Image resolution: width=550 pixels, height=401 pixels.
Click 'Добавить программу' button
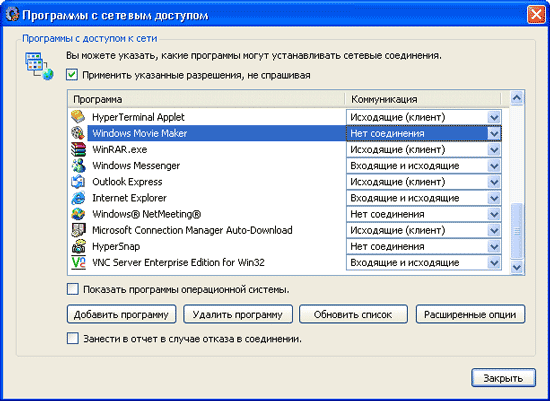point(121,314)
